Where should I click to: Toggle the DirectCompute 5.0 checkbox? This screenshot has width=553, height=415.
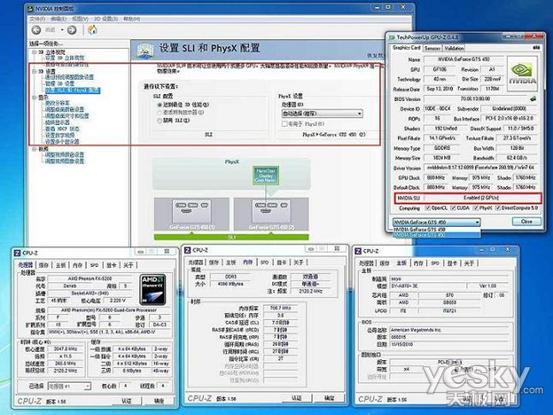pos(498,208)
